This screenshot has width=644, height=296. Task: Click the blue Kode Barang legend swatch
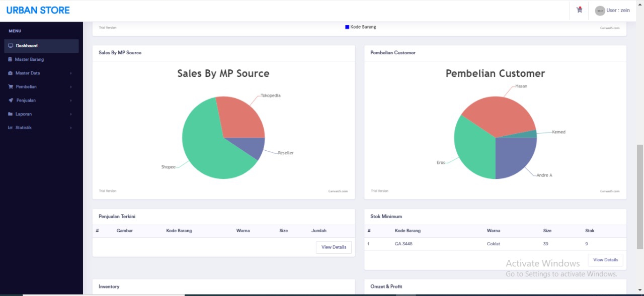click(x=347, y=27)
